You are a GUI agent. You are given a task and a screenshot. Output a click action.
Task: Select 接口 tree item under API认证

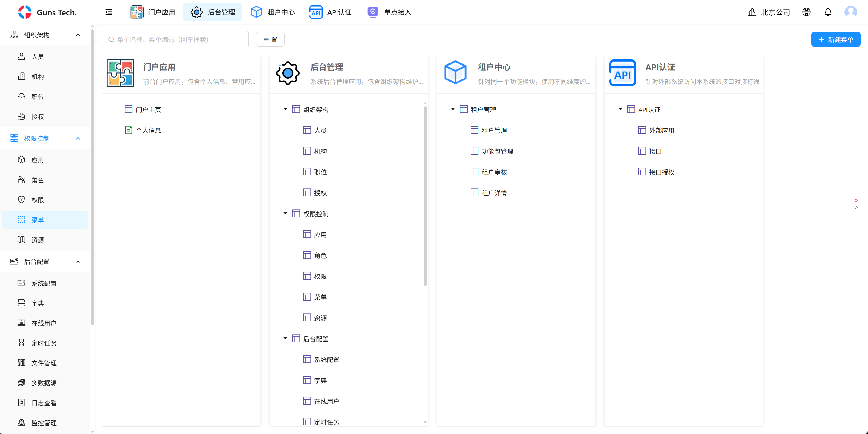655,151
